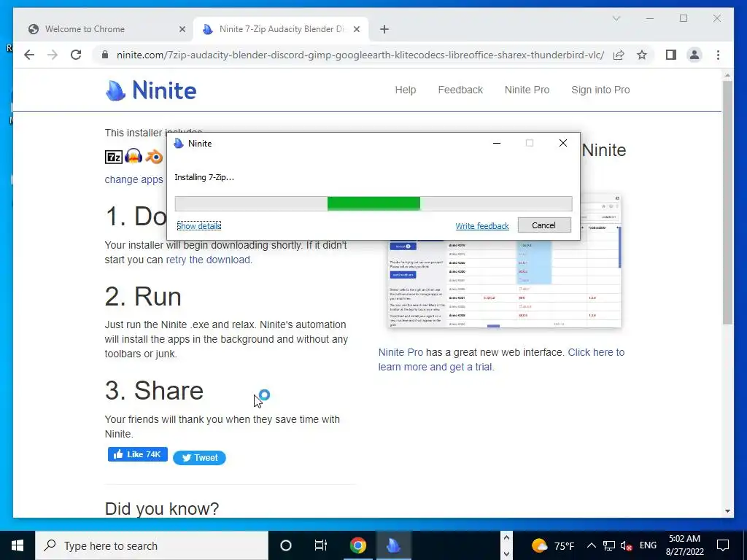The width and height of the screenshot is (747, 560).
Task: Click the change apps link
Action: [x=134, y=179]
